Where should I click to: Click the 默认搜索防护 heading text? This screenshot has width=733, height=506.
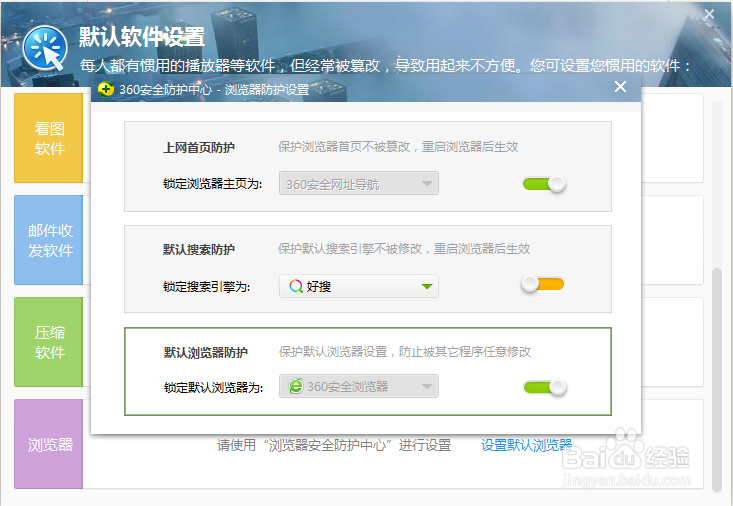199,249
